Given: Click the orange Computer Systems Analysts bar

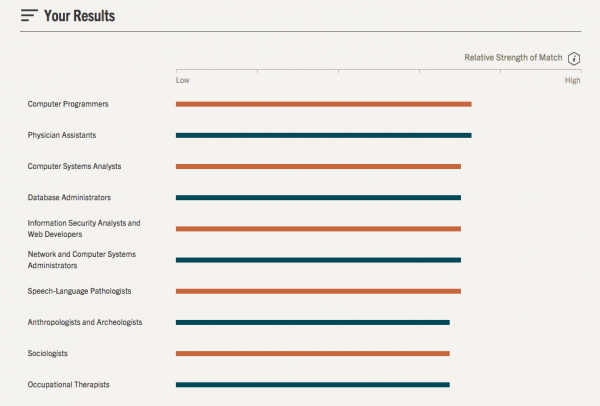Looking at the screenshot, I should click(318, 166).
